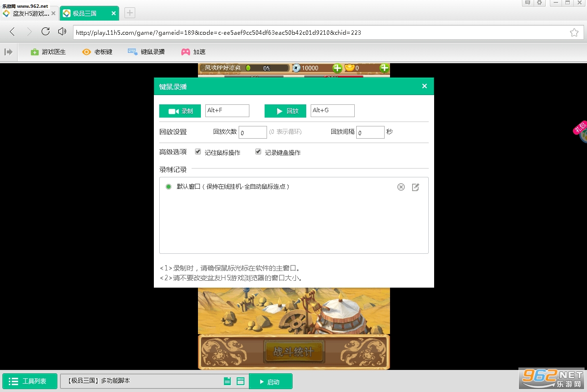The width and height of the screenshot is (587, 392).
Task: Start playback with the 回放 button
Action: pos(285,111)
